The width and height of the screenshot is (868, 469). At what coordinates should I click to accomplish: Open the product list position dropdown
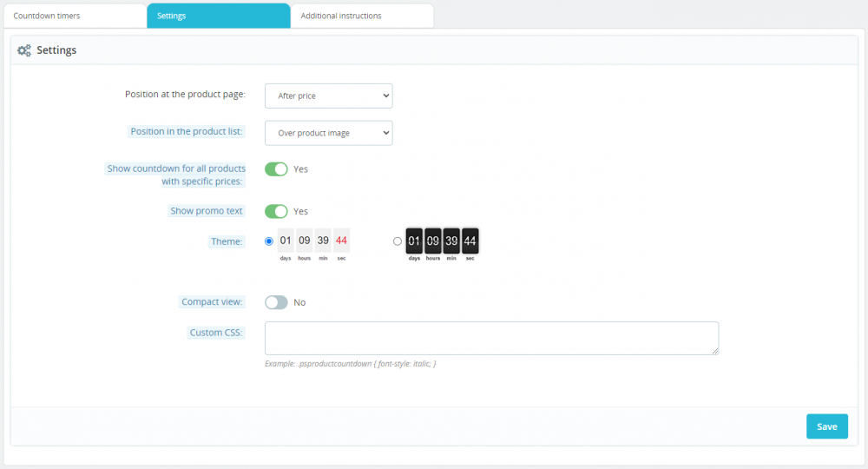tap(329, 133)
